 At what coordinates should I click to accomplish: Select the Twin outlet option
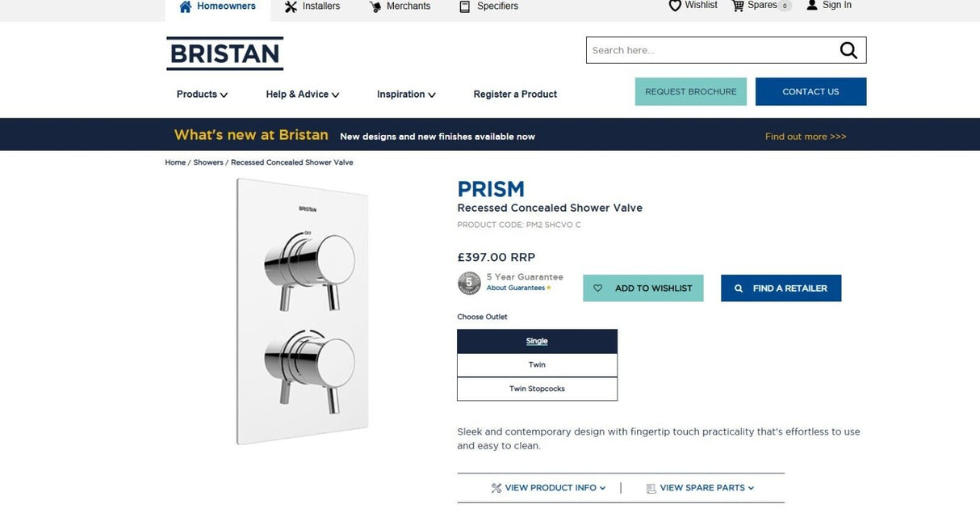pyautogui.click(x=537, y=365)
